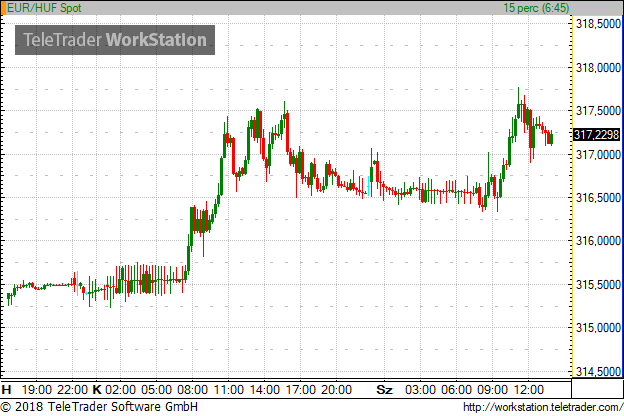Screen dimensions: 624x416
Task: Click the 09:00 time axis label
Action: tap(492, 389)
